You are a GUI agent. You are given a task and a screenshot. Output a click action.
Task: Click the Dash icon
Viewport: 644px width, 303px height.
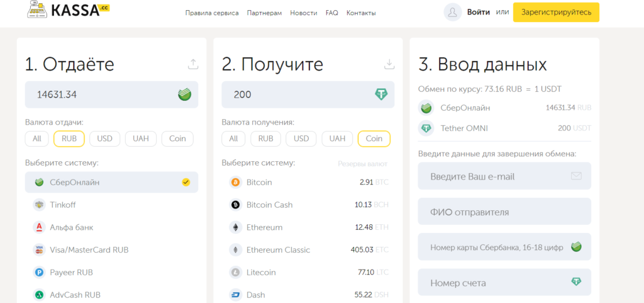pos(235,295)
